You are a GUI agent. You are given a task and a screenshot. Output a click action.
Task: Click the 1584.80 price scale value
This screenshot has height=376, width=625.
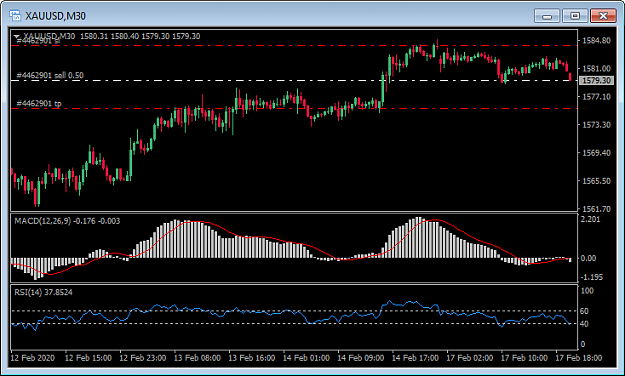point(596,40)
